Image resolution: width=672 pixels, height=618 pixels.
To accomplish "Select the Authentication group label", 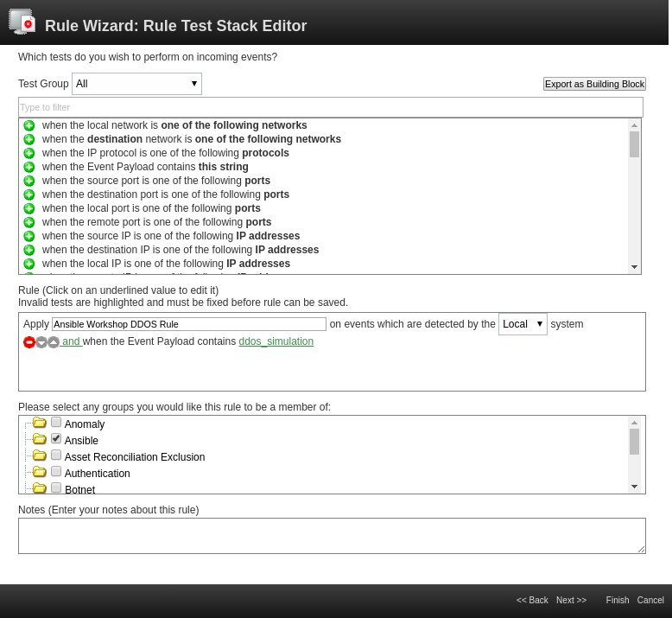I will click(98, 473).
